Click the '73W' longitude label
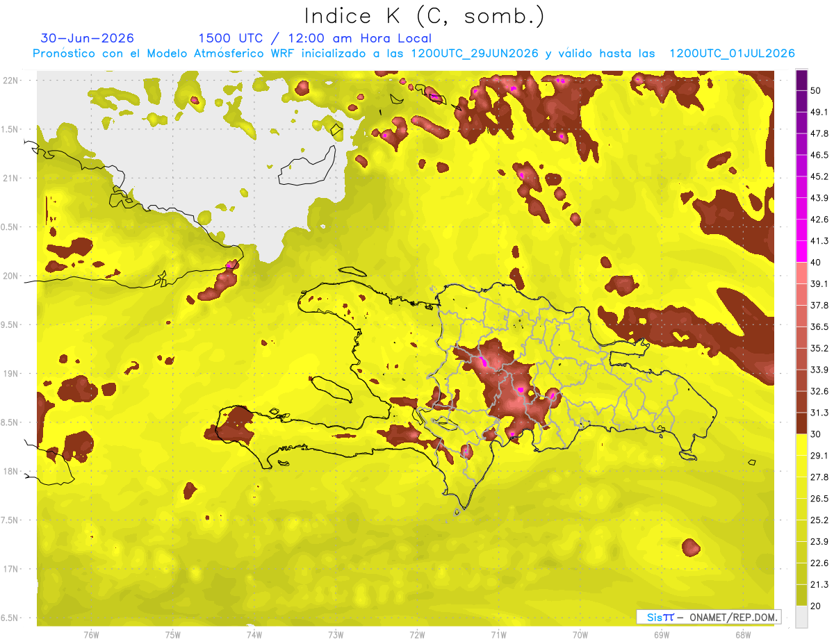834x644 pixels. pyautogui.click(x=336, y=635)
